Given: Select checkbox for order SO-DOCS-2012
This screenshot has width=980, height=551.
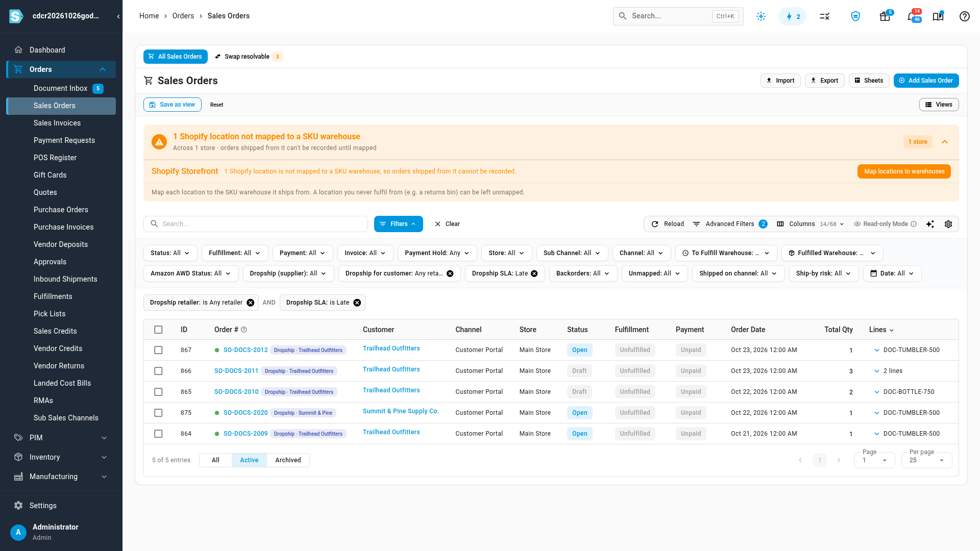Looking at the screenshot, I should [x=158, y=350].
